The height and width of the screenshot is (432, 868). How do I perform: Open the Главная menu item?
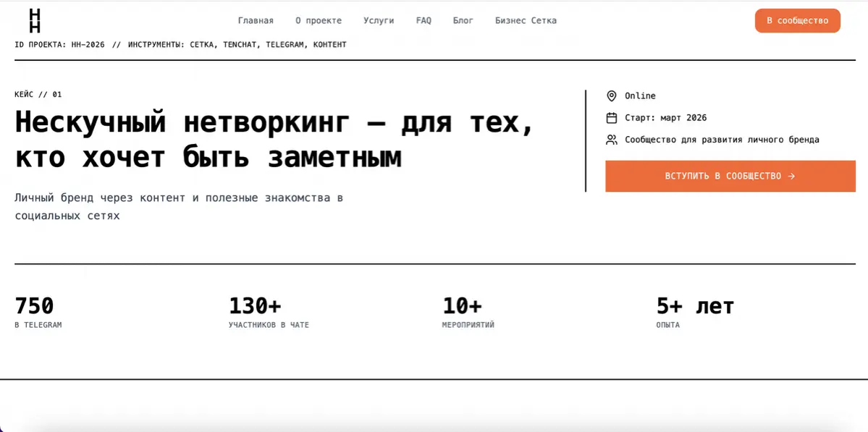click(256, 20)
